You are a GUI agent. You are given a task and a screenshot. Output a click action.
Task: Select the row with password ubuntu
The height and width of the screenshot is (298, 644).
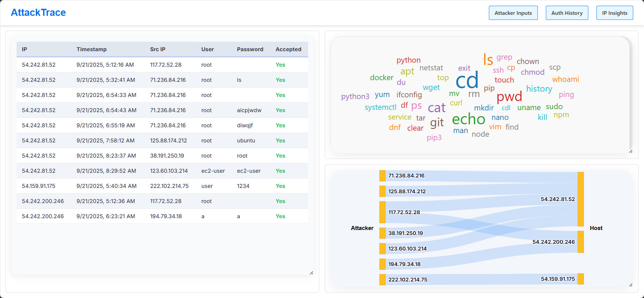coord(162,140)
